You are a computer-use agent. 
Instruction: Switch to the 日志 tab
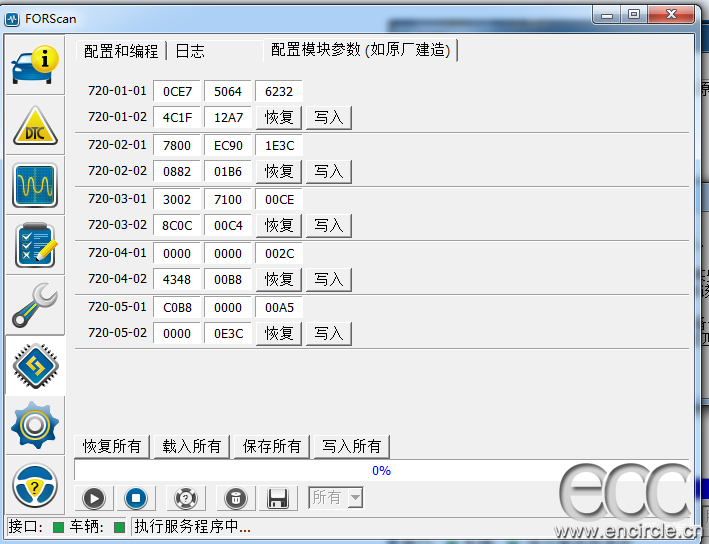pyautogui.click(x=190, y=51)
